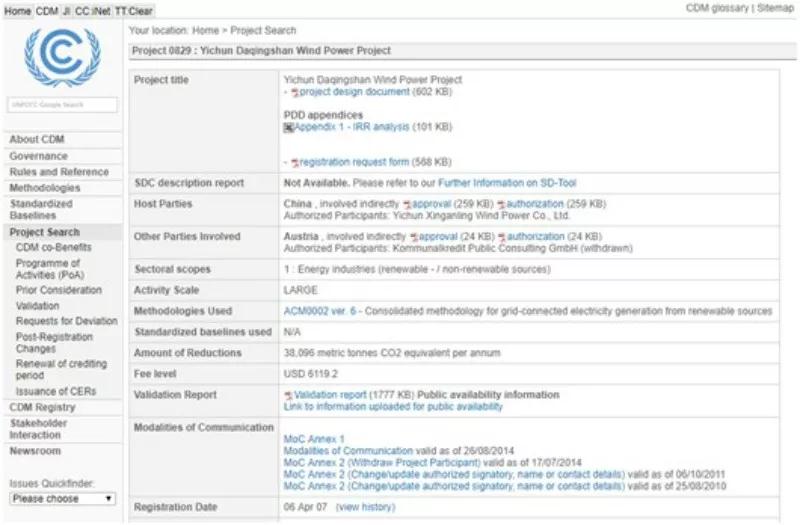Select Issuance of CERs sub-item
The image size is (800, 525).
coord(56,391)
